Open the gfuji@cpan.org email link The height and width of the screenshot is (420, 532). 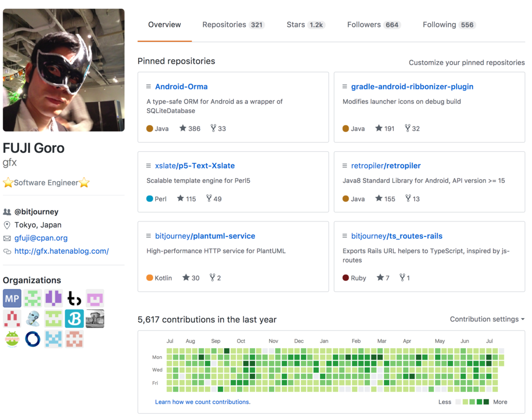click(x=41, y=238)
